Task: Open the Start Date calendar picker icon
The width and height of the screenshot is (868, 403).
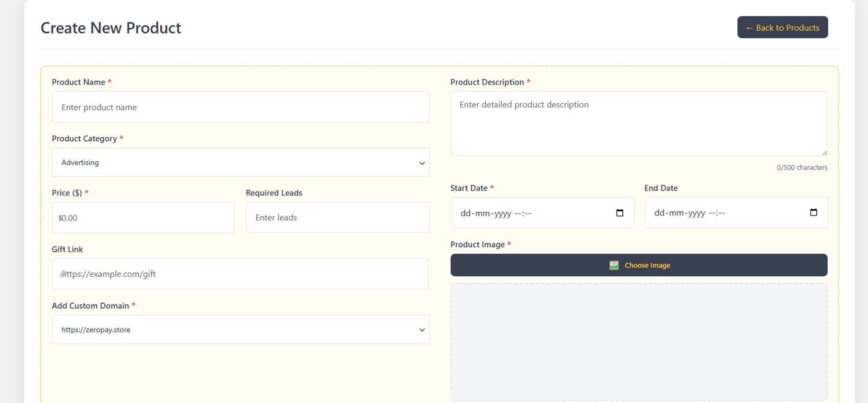Action: tap(619, 213)
